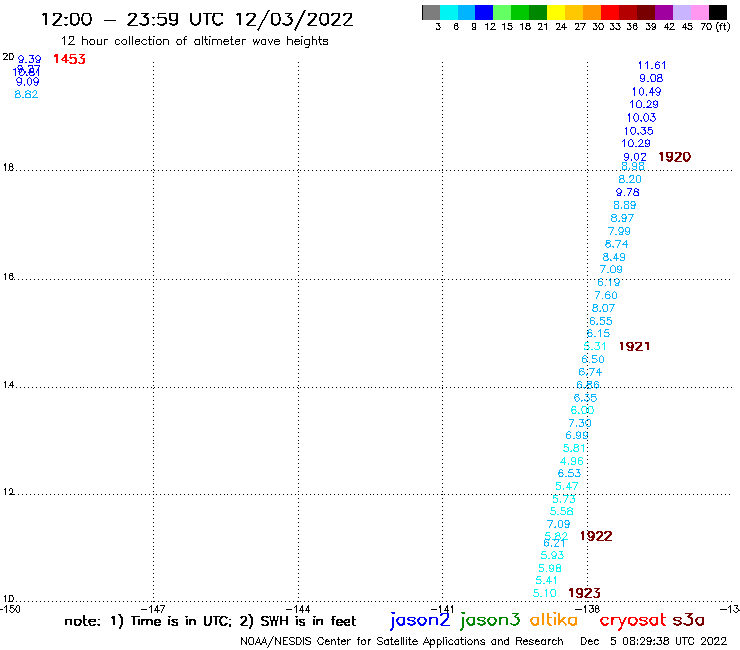Click the 1922 time marker

tap(596, 536)
